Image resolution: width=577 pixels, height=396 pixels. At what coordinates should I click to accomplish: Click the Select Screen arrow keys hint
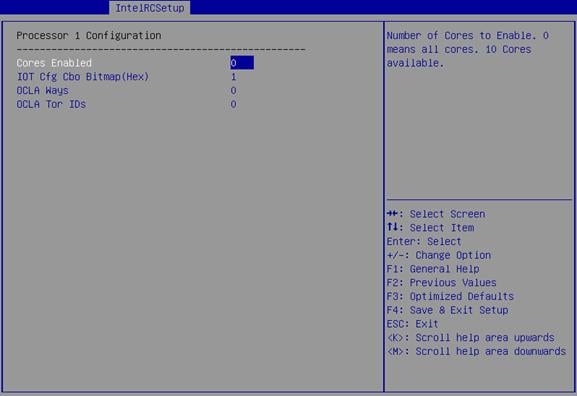click(436, 214)
